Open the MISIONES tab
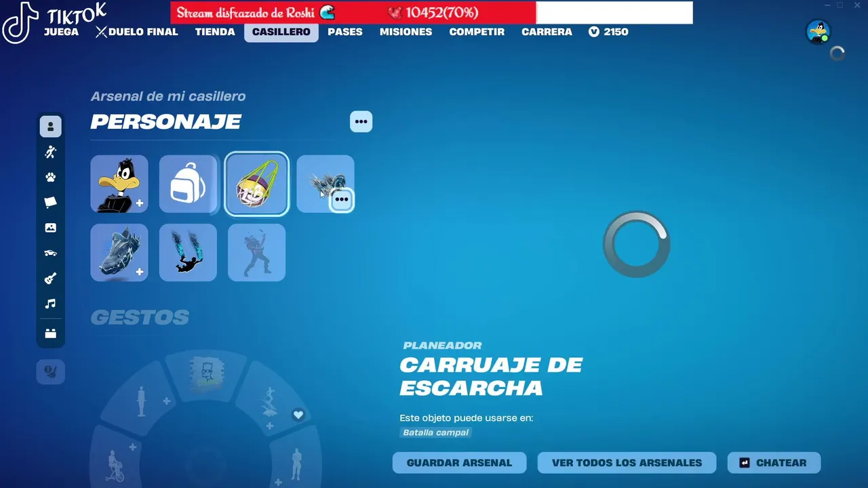Image resolution: width=868 pixels, height=488 pixels. pyautogui.click(x=406, y=32)
